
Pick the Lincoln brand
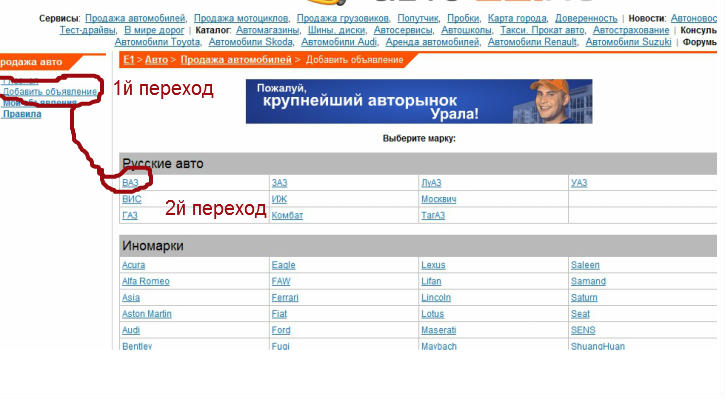(x=436, y=298)
